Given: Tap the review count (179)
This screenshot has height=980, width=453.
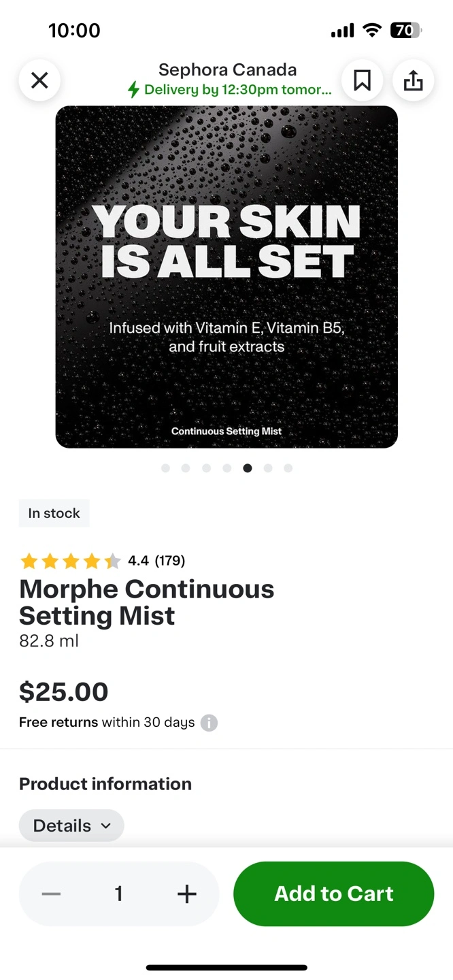Looking at the screenshot, I should pyautogui.click(x=170, y=561).
